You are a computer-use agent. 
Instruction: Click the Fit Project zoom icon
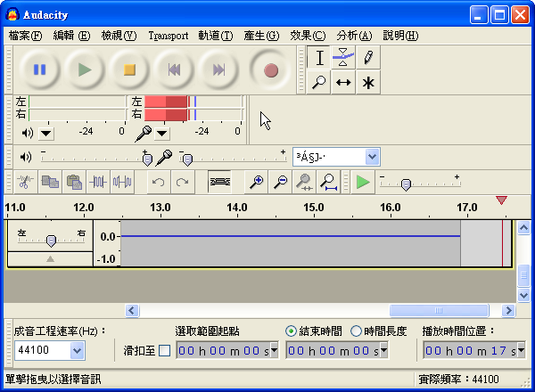tap(328, 182)
